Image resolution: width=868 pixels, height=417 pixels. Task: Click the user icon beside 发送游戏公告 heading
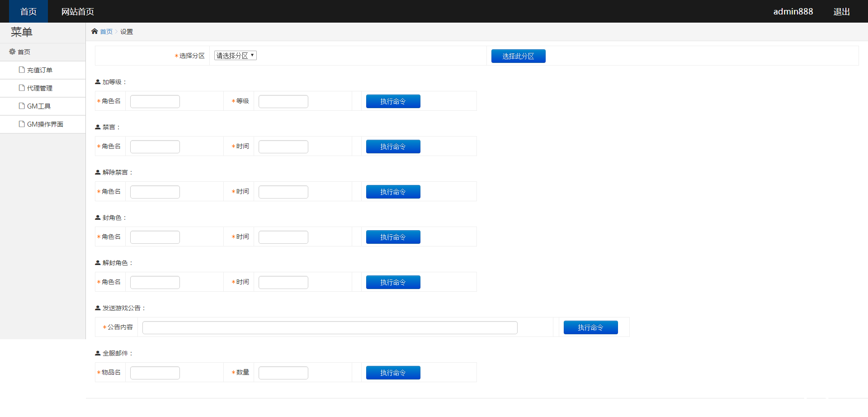point(98,308)
